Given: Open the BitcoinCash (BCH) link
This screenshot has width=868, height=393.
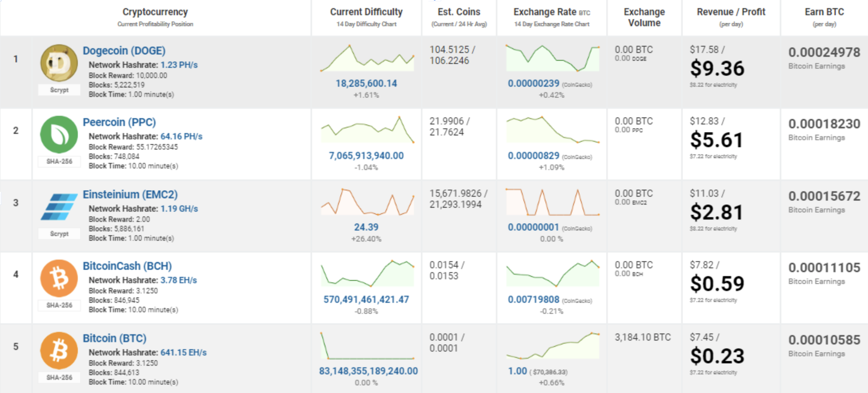Looking at the screenshot, I should [x=127, y=266].
